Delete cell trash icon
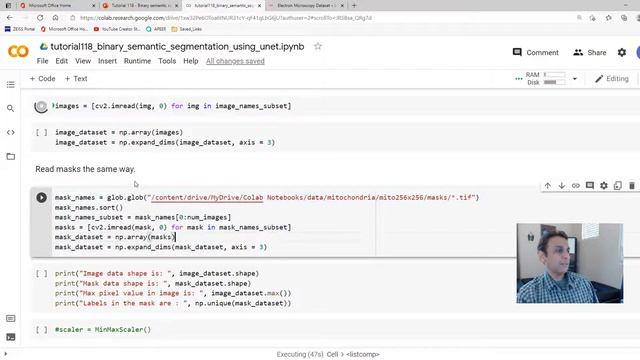The width and height of the screenshot is (640, 360). coord(631,186)
